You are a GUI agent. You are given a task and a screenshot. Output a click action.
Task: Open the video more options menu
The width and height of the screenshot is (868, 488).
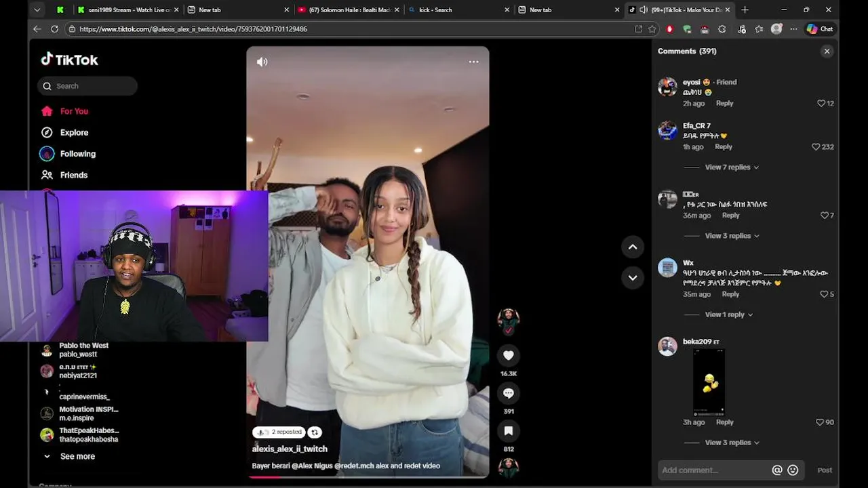pyautogui.click(x=473, y=62)
